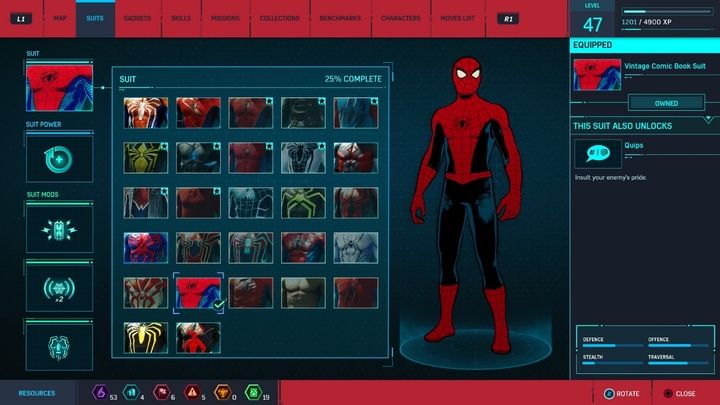Select the third suit in first row

click(x=251, y=112)
